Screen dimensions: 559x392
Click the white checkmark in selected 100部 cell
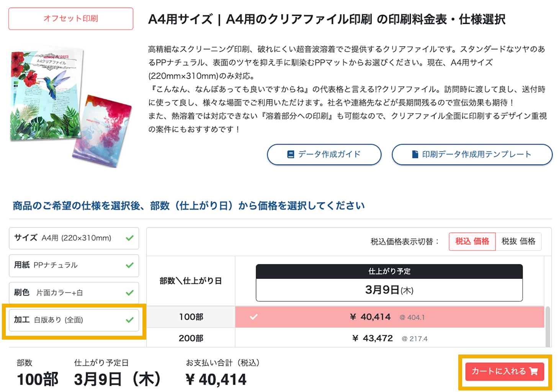pyautogui.click(x=253, y=317)
